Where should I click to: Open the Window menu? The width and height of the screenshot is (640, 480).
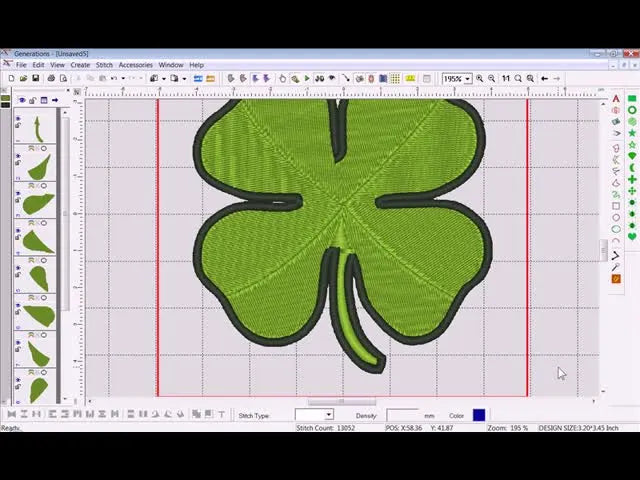pyautogui.click(x=171, y=65)
